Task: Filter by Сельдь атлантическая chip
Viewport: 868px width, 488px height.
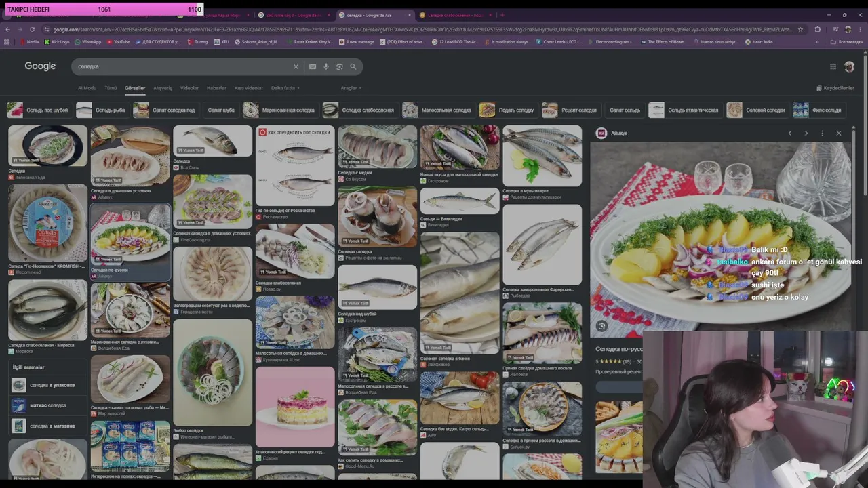Action: click(x=685, y=110)
